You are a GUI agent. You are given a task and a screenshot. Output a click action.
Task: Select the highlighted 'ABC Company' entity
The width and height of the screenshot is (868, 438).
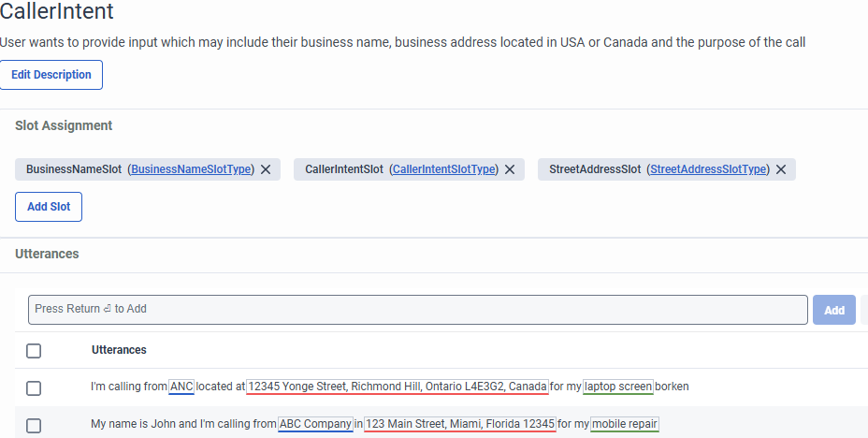(314, 424)
